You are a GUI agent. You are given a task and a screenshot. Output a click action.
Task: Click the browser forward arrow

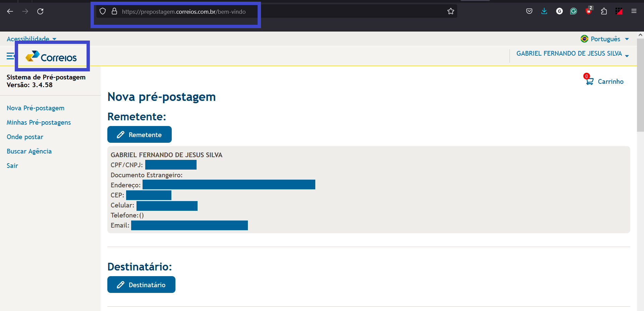25,11
